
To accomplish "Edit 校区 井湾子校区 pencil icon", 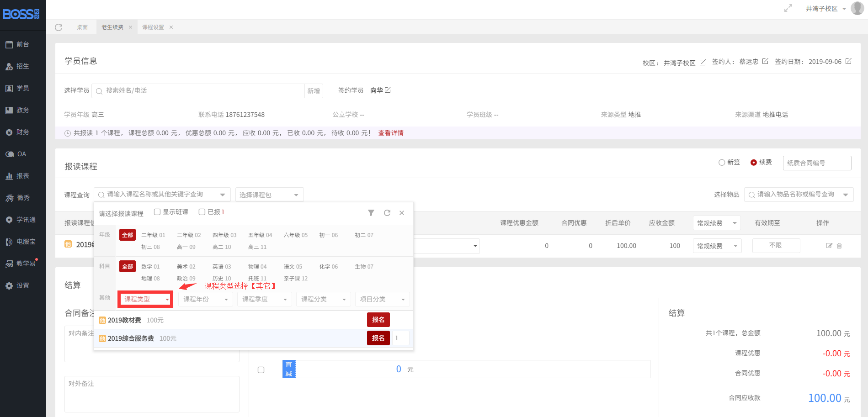I will click(703, 63).
